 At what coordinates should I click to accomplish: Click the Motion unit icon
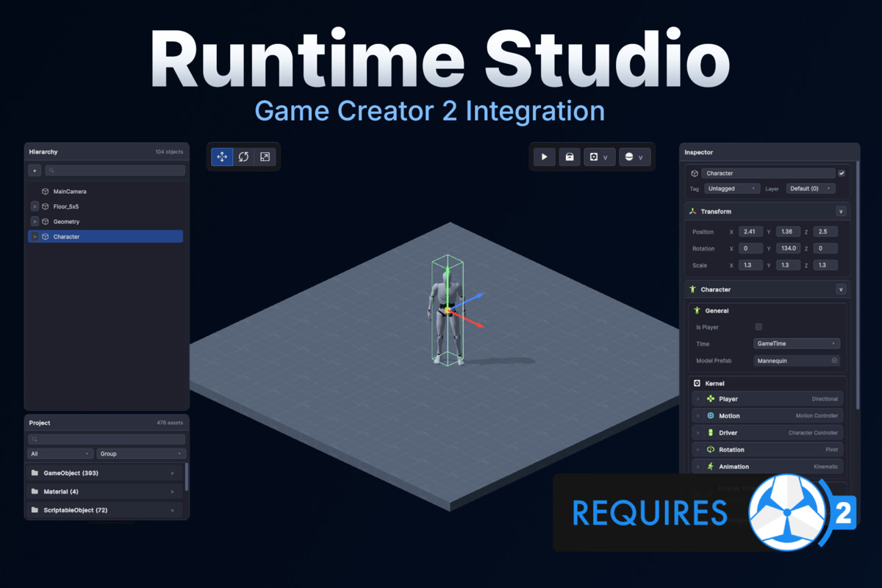[711, 416]
